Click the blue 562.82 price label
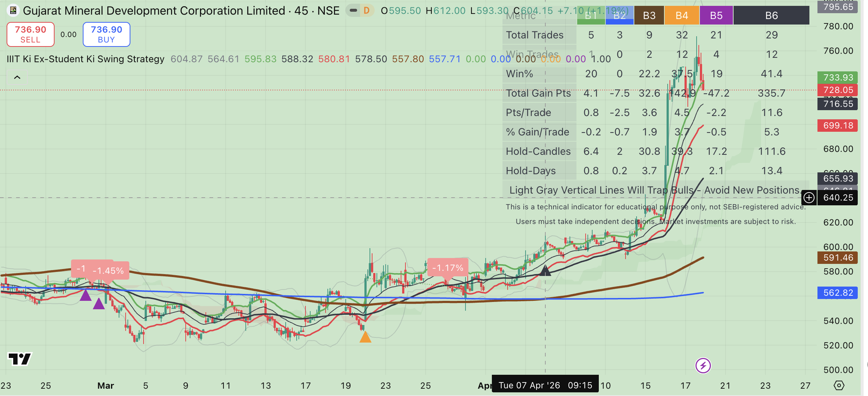The image size is (868, 396). (838, 293)
